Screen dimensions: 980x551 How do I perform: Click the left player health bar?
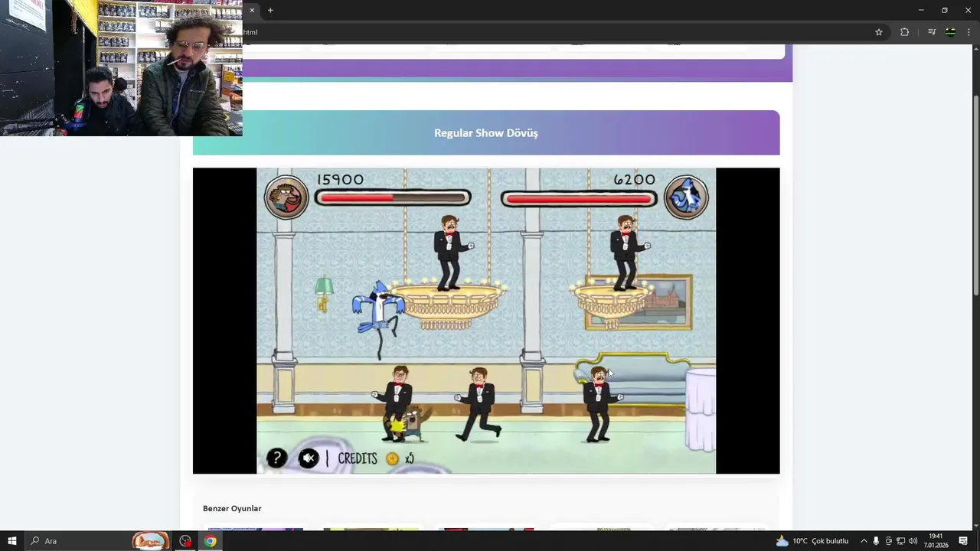point(393,198)
